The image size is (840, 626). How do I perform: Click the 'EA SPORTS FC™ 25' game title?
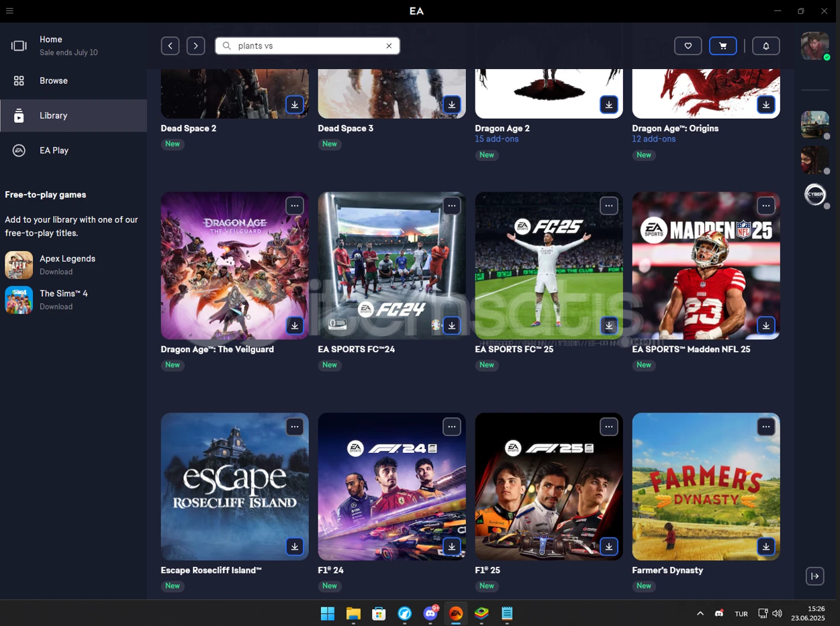(x=514, y=349)
